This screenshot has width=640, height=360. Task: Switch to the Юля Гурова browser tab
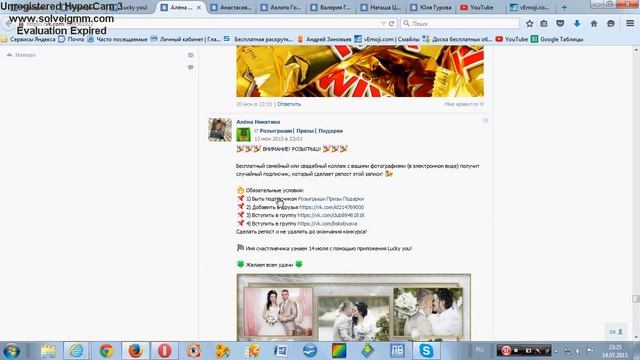[431, 7]
